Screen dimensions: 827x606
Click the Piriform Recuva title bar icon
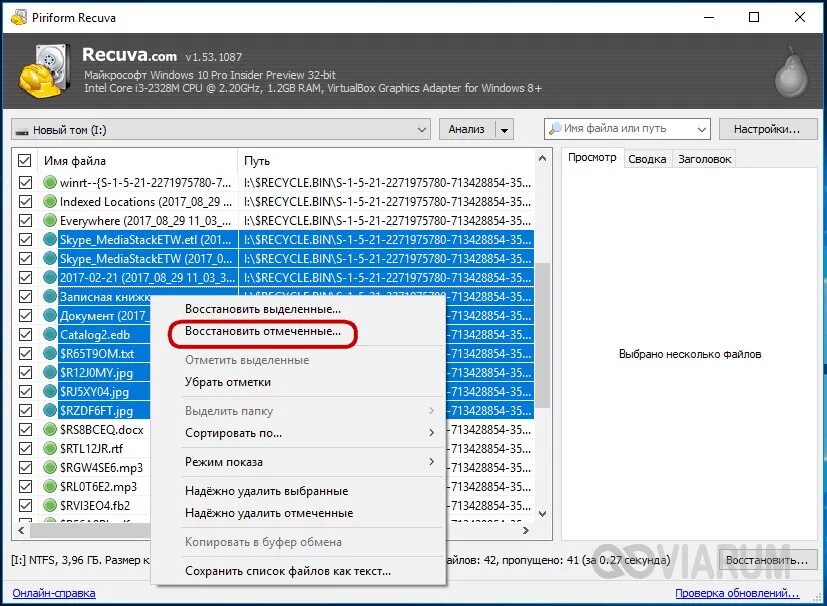18,17
